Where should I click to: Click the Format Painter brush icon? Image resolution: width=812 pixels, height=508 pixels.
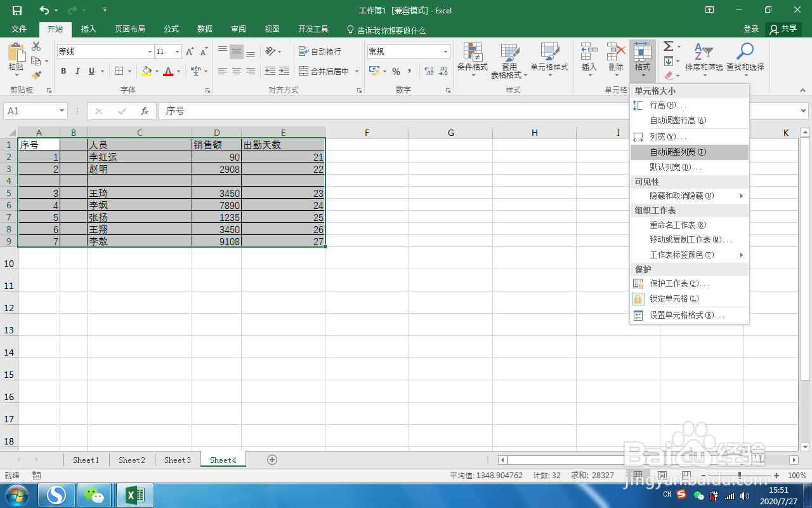pos(36,76)
